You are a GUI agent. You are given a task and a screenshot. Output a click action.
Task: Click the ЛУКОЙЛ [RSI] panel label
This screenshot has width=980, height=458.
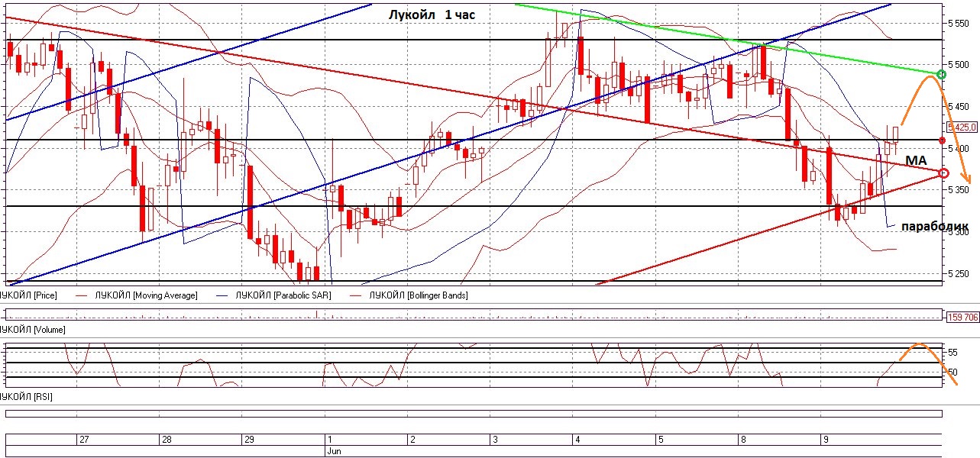point(27,398)
